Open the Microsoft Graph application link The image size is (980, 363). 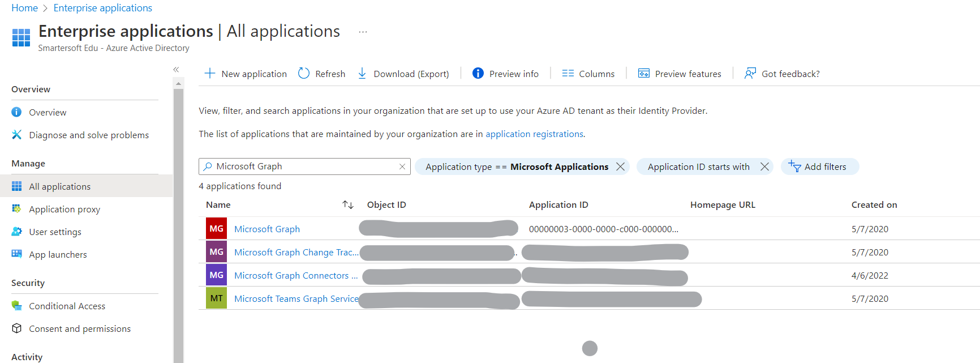pyautogui.click(x=267, y=229)
